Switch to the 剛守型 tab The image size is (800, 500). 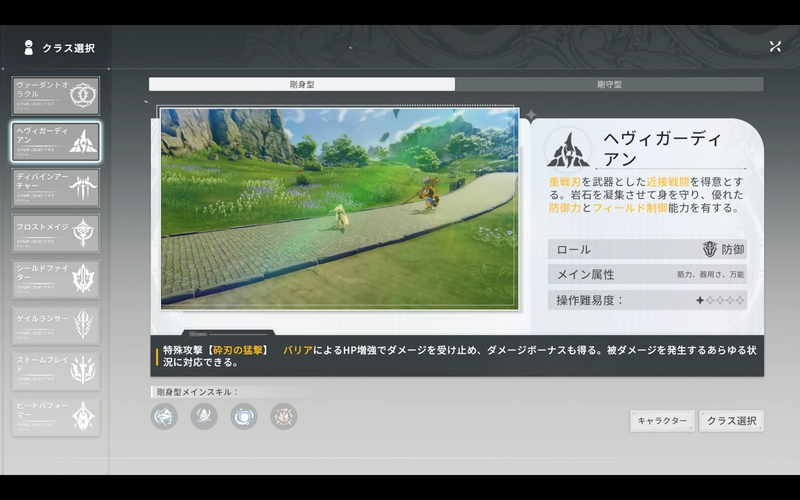point(609,84)
